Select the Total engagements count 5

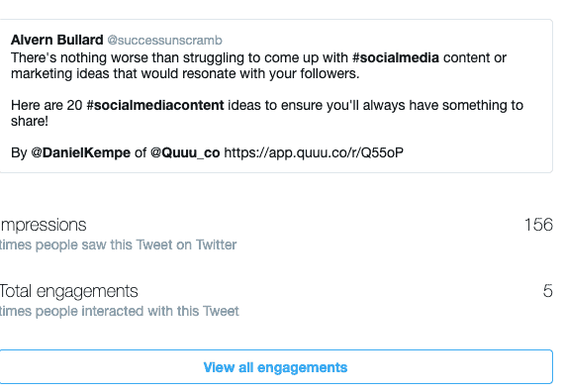[x=548, y=291]
